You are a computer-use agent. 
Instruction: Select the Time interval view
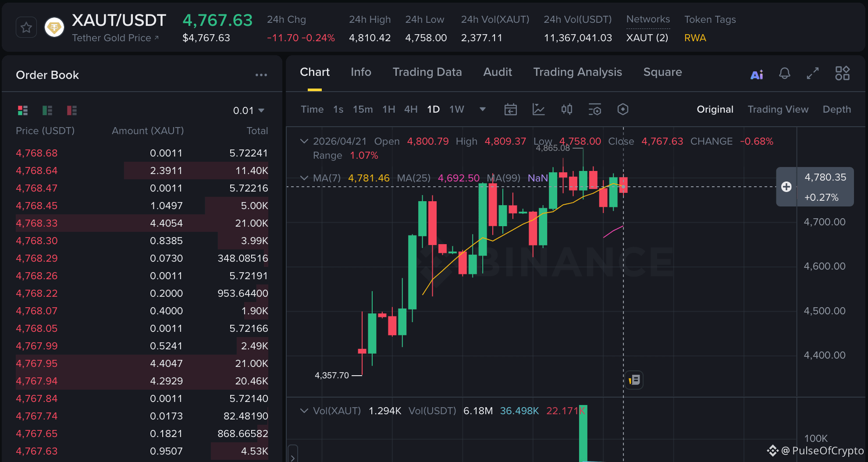[312, 109]
